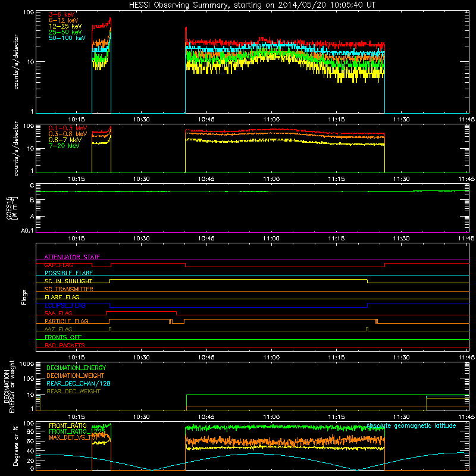Click 10:45 tick under the decimation panel
Screen dimensions: 476x476
pyautogui.click(x=206, y=417)
